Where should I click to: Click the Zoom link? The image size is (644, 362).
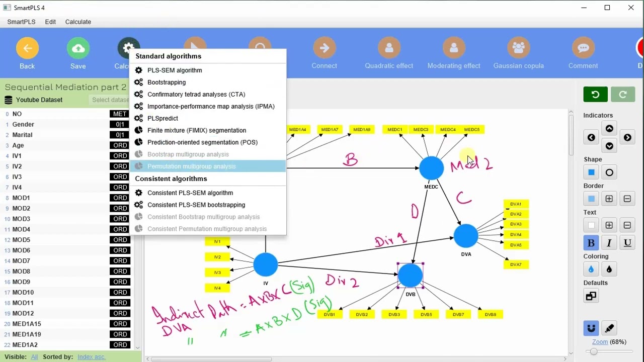tap(600, 342)
